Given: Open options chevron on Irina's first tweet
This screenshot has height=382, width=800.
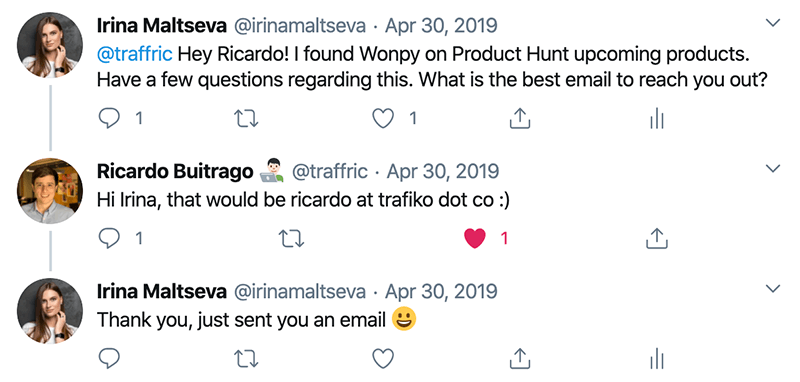Looking at the screenshot, I should (x=773, y=23).
